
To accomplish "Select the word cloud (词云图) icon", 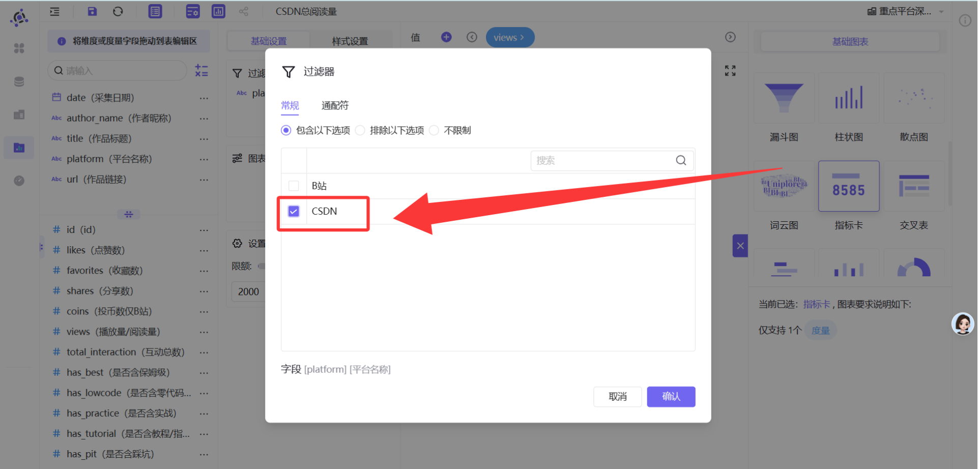I will [784, 186].
